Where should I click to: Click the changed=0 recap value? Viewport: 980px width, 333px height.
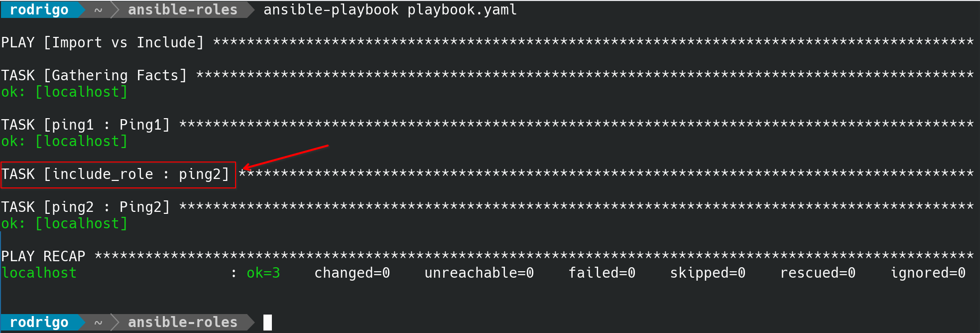pyautogui.click(x=352, y=273)
